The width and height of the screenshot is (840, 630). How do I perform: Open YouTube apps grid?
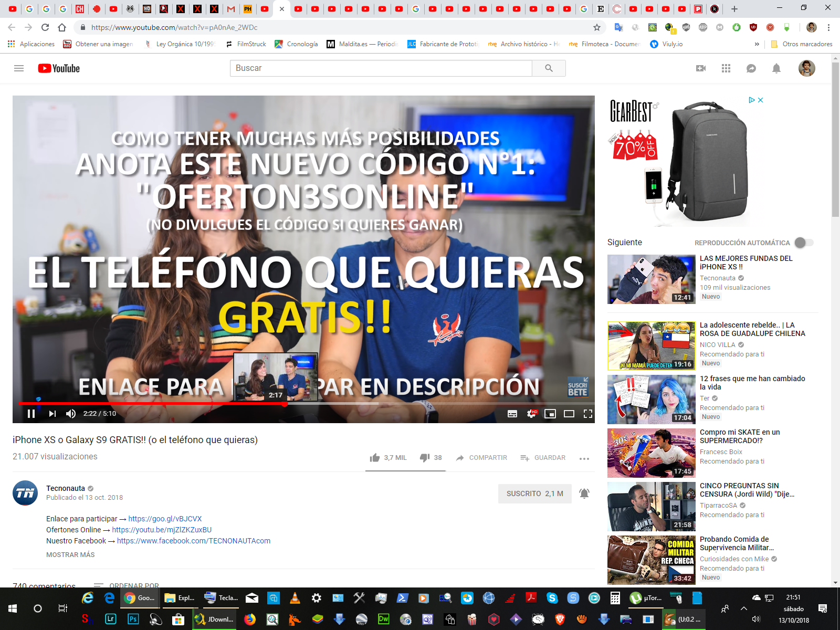726,68
